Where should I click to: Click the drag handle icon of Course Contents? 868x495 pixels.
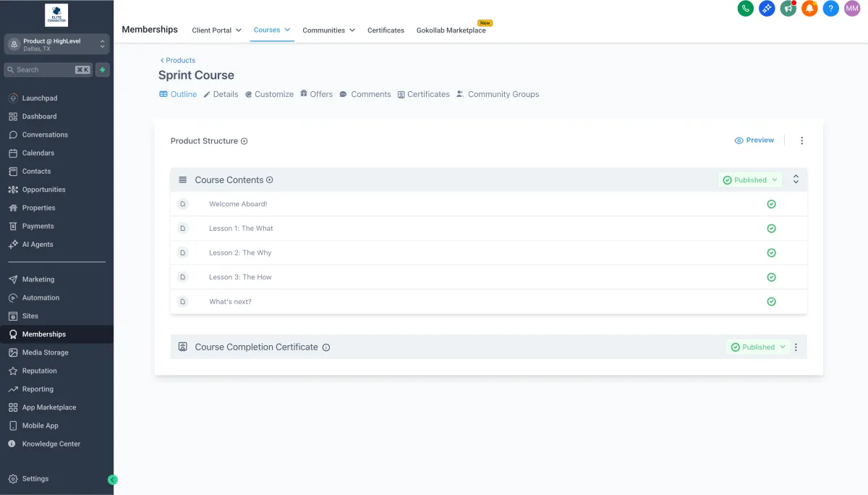(x=182, y=180)
